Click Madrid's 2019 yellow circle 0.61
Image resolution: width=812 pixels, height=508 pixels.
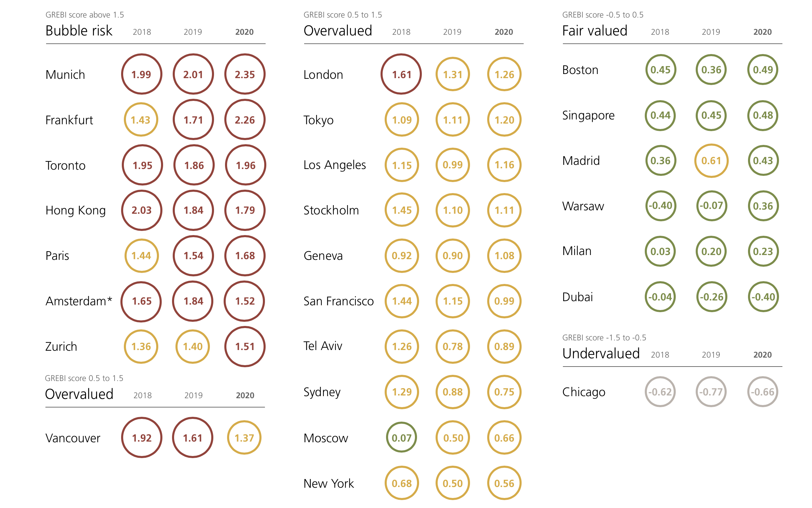point(711,160)
